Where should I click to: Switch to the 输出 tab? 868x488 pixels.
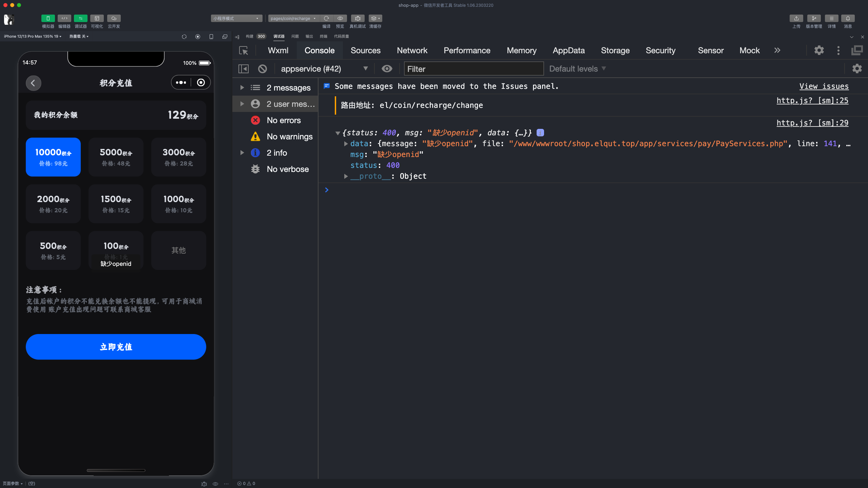(x=309, y=36)
